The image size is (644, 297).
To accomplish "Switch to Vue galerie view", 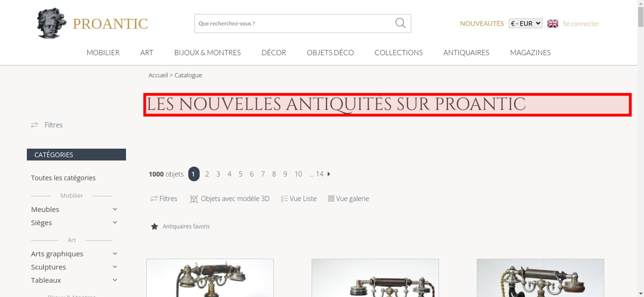I will point(348,199).
